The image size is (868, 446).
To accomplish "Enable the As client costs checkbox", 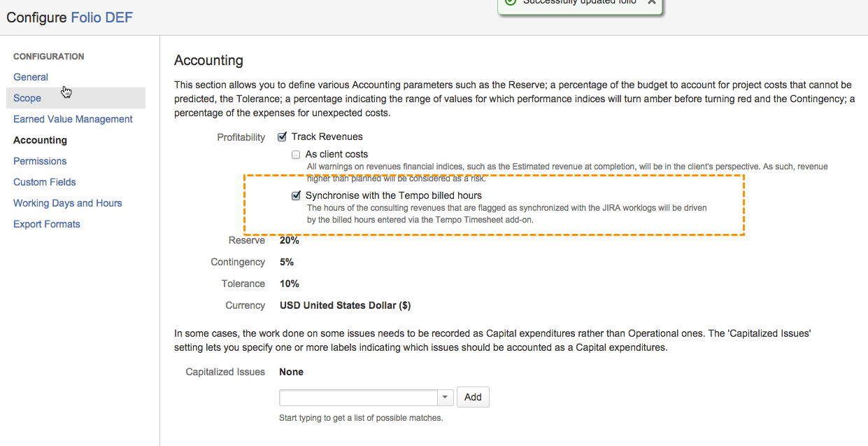I will pyautogui.click(x=296, y=155).
